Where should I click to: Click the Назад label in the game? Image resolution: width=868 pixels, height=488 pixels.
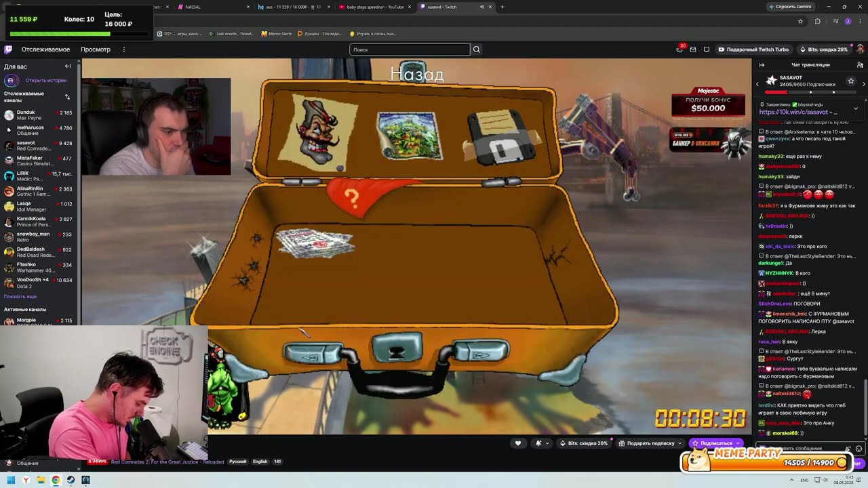[417, 73]
